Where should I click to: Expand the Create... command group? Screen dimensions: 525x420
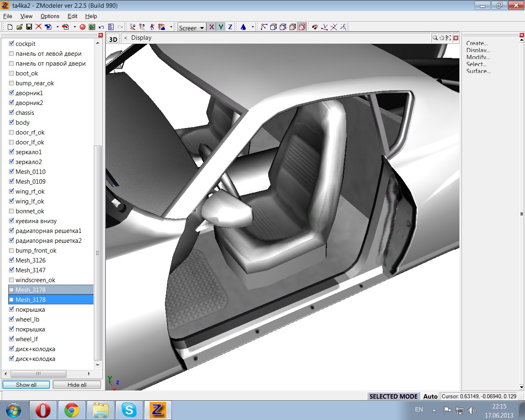coord(477,43)
